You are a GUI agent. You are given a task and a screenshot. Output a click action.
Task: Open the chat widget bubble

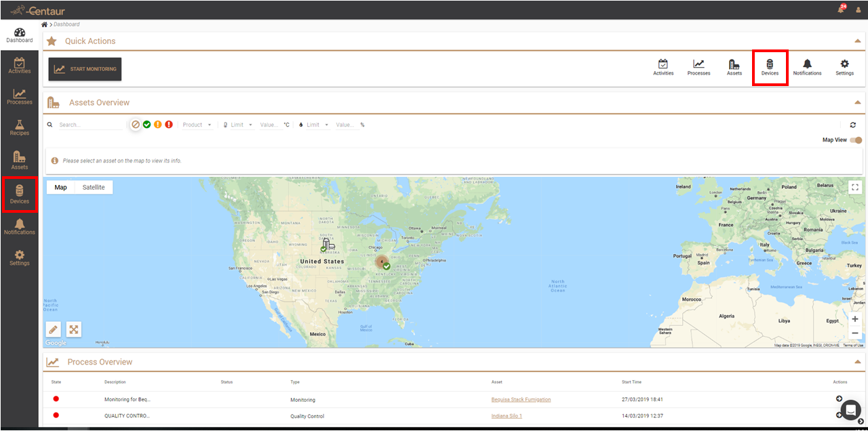tap(850, 410)
